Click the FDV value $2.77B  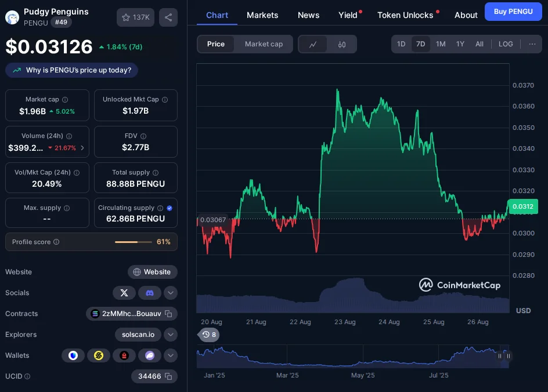pos(136,148)
